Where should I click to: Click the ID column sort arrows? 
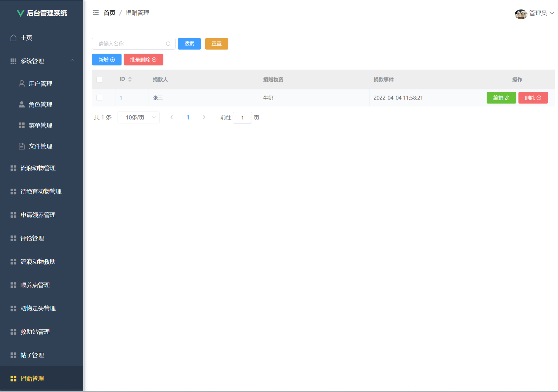(130, 79)
